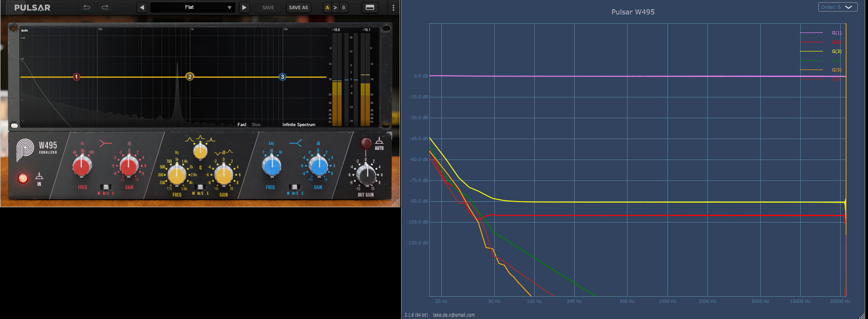Click G(3) legend entry in graph
Screen dimensions: 868x319
(x=821, y=51)
